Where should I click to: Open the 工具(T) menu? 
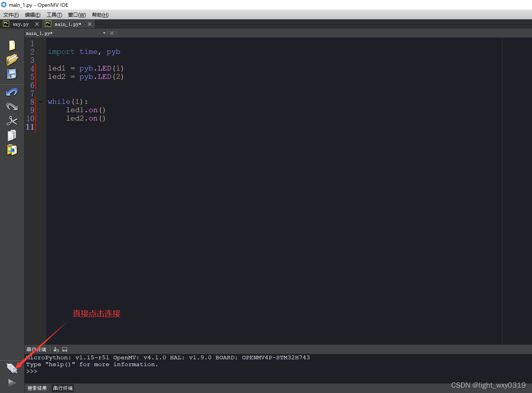tap(54, 15)
